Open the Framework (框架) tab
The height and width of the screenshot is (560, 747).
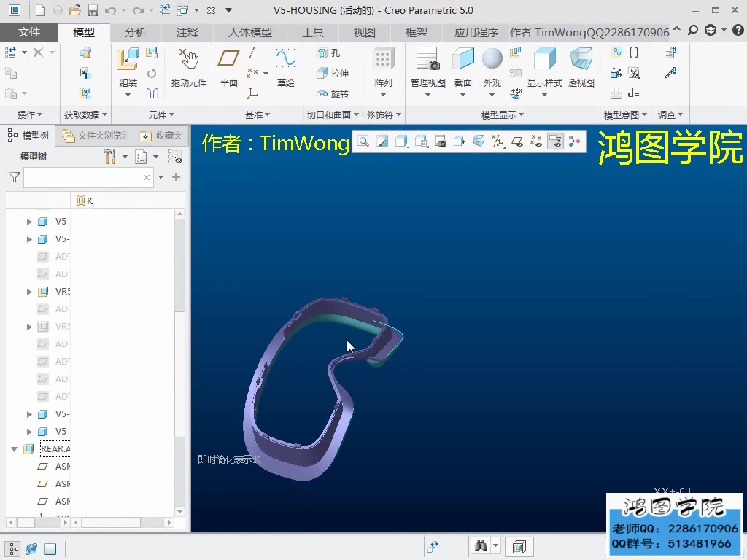point(417,32)
